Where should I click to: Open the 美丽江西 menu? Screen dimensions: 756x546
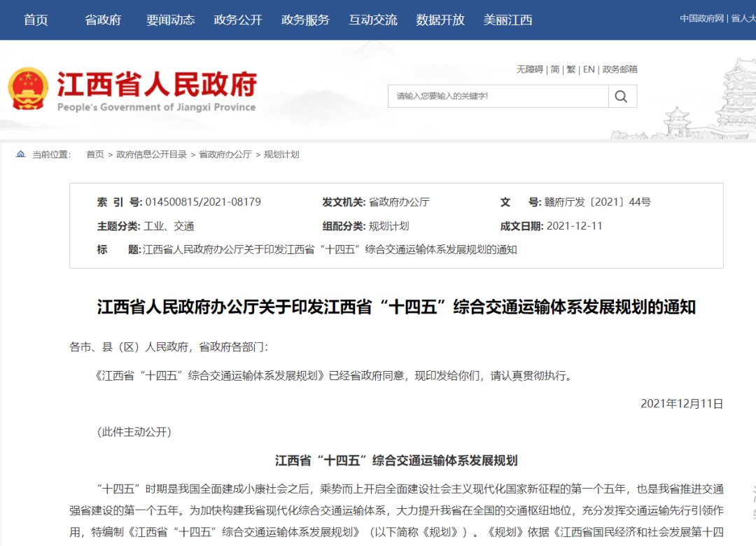[x=507, y=20]
